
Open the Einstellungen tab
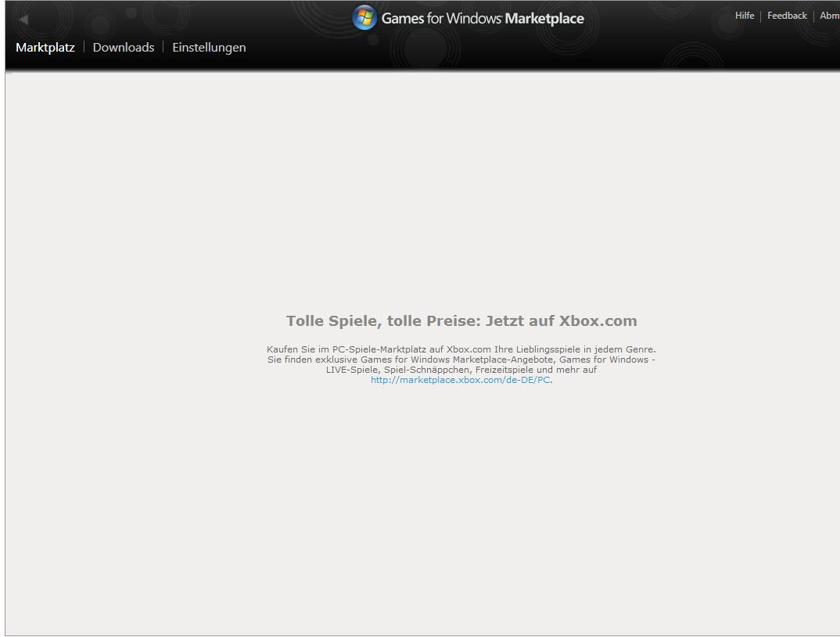pos(209,47)
